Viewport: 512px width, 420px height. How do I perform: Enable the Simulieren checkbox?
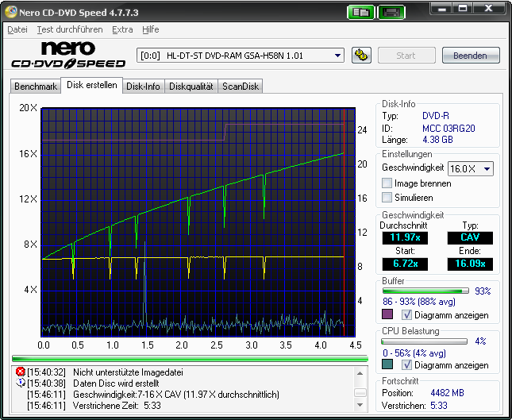[387, 197]
